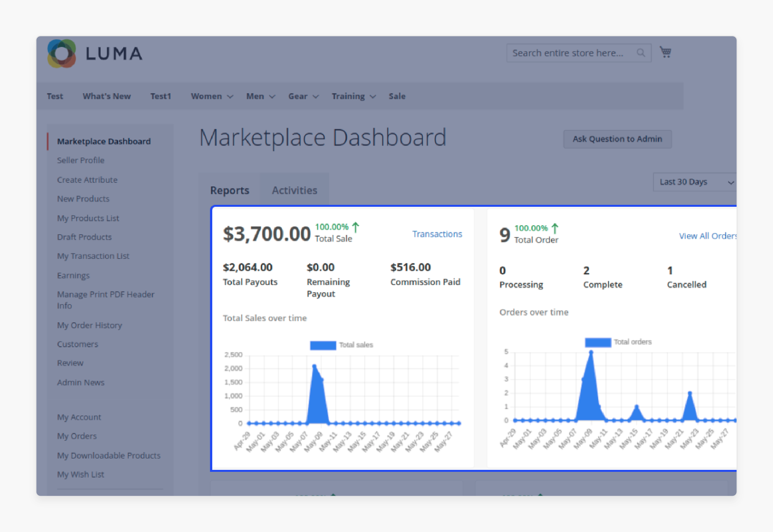This screenshot has width=773, height=532.
Task: Open My Wish List in sidebar
Action: pyautogui.click(x=80, y=474)
